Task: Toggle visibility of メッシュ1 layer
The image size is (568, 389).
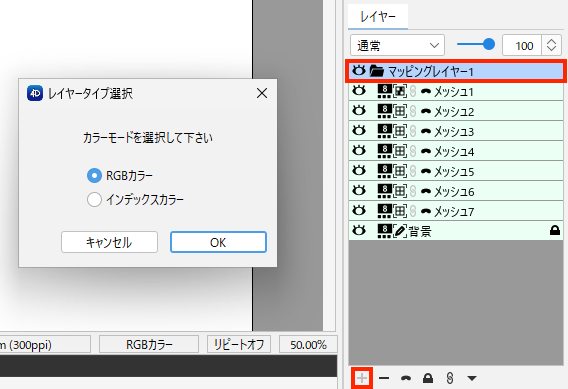Action: 359,90
